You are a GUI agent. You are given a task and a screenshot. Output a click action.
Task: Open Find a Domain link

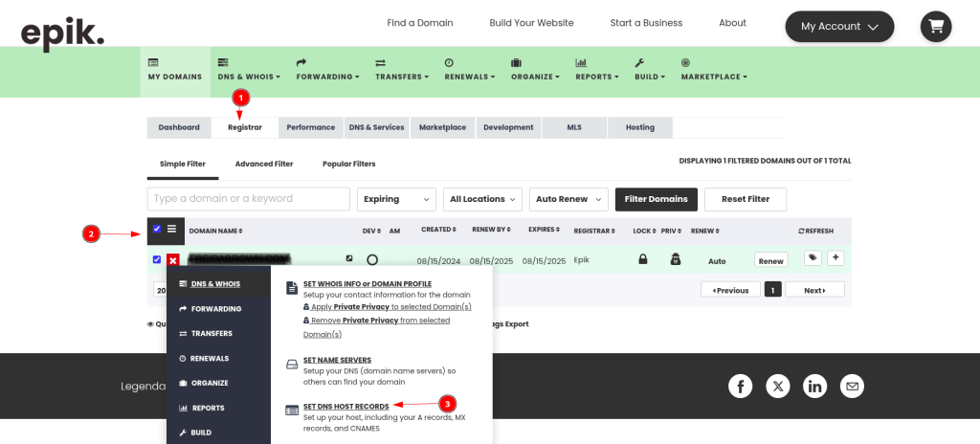(x=420, y=23)
